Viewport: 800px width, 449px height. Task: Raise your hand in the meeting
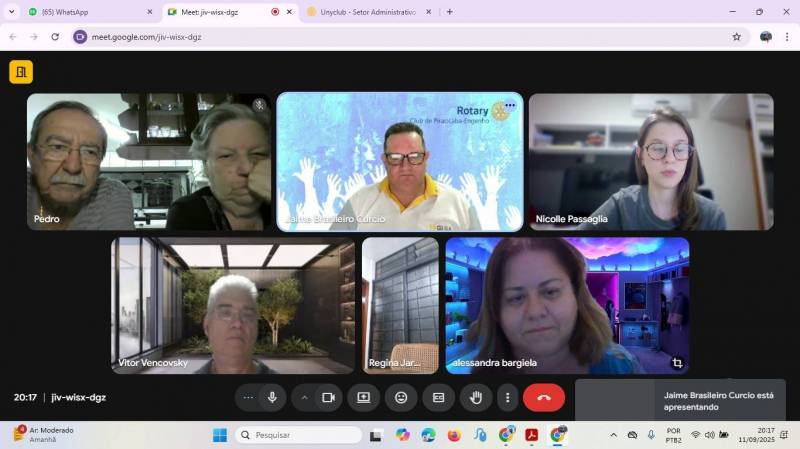476,397
